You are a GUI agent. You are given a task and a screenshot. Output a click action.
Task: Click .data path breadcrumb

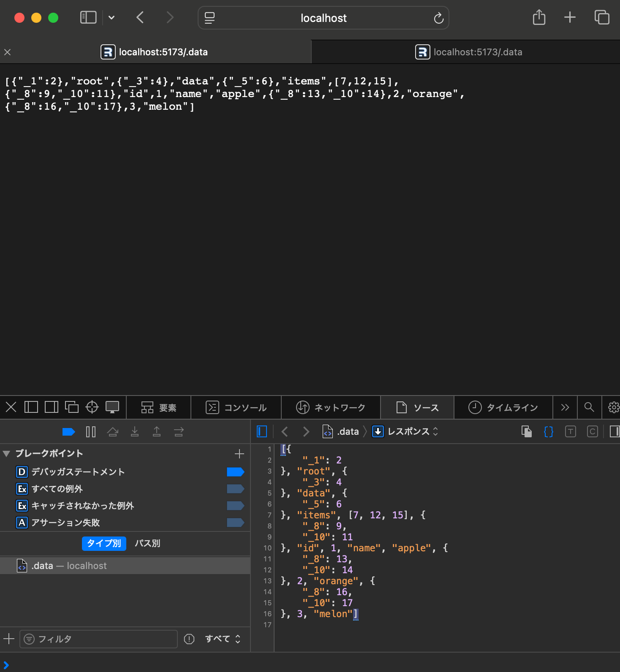[x=340, y=431]
